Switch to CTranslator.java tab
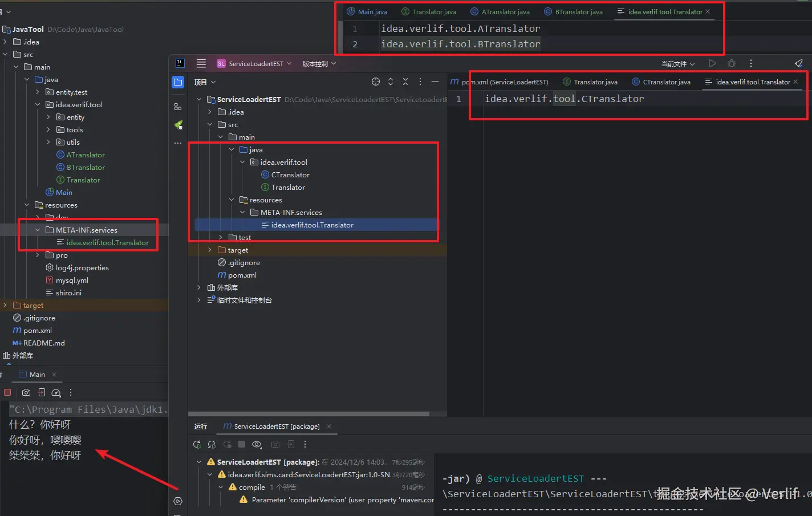Image resolution: width=812 pixels, height=516 pixels. tap(661, 82)
